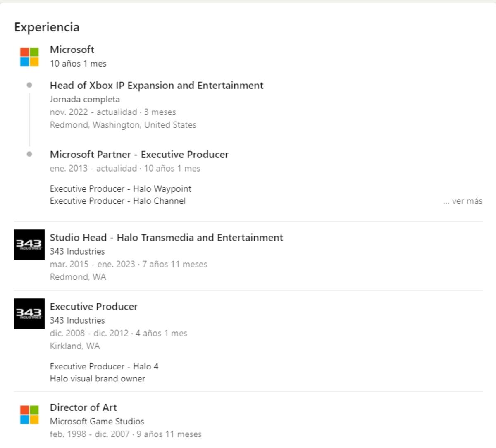Select 'dic. 2008 - dic. 2012 · 4 años 1 mes'
This screenshot has height=448, width=496.
click(119, 334)
